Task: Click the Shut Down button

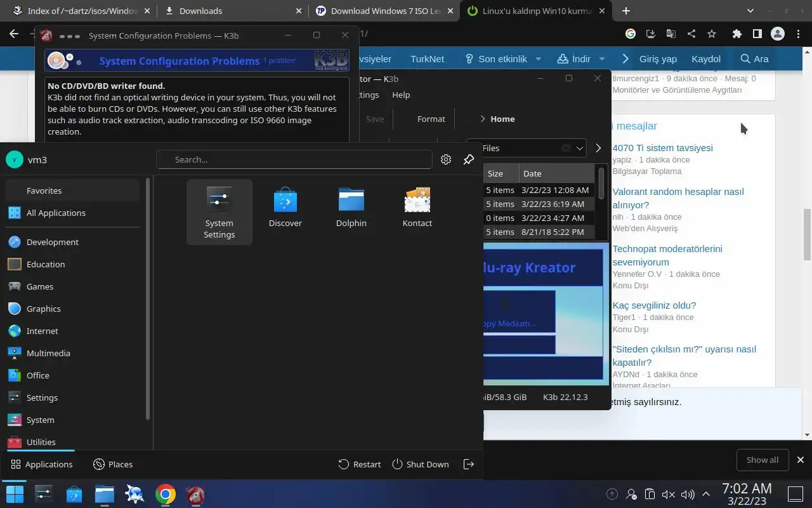Action: pyautogui.click(x=421, y=464)
